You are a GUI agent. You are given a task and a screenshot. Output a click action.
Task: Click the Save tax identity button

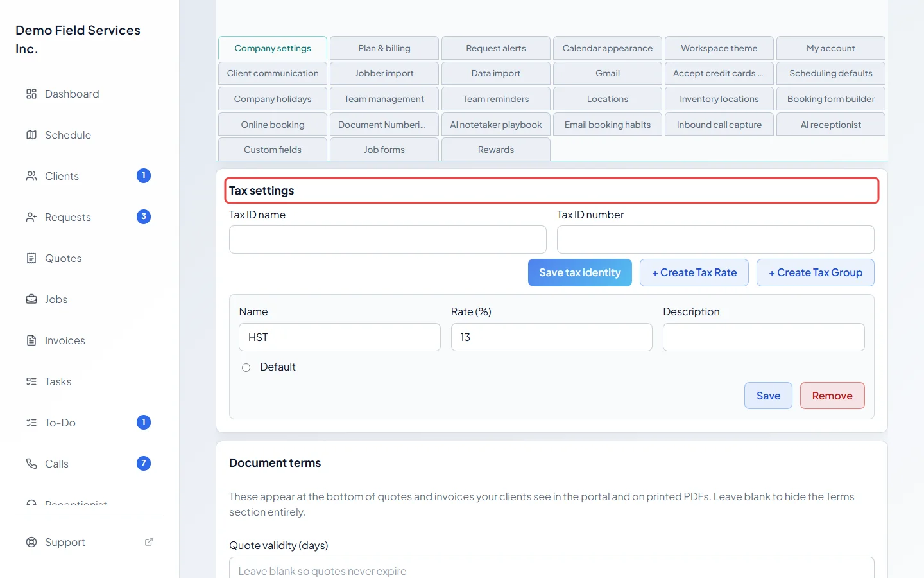click(x=580, y=272)
